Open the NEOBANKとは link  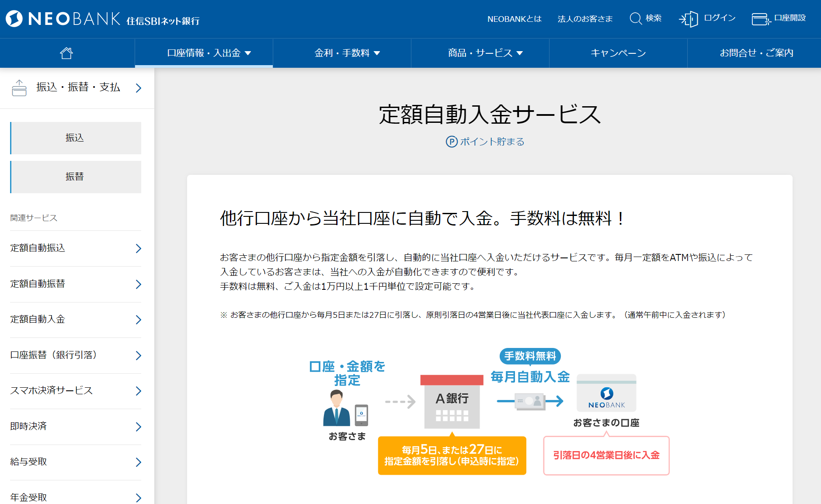coord(514,19)
